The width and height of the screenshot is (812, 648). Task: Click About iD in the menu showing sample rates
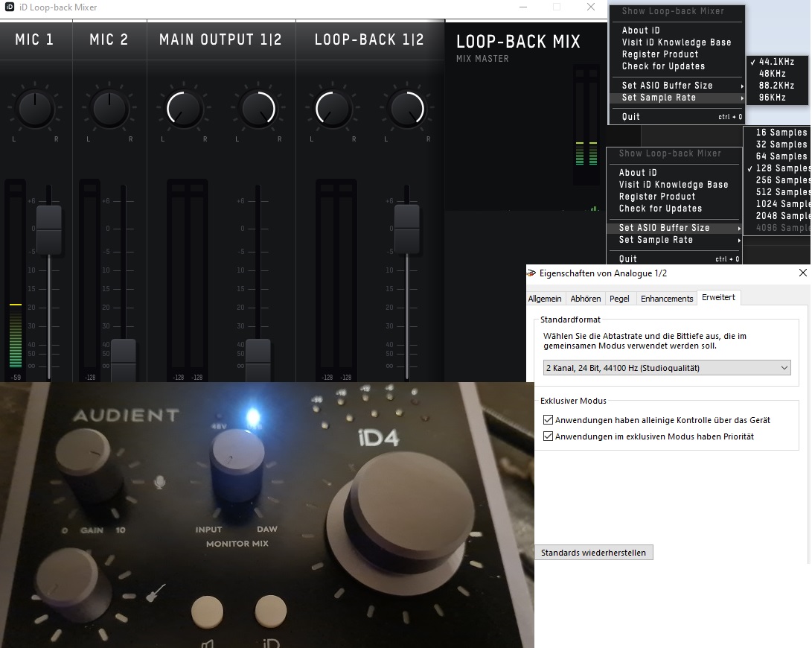pos(677,31)
